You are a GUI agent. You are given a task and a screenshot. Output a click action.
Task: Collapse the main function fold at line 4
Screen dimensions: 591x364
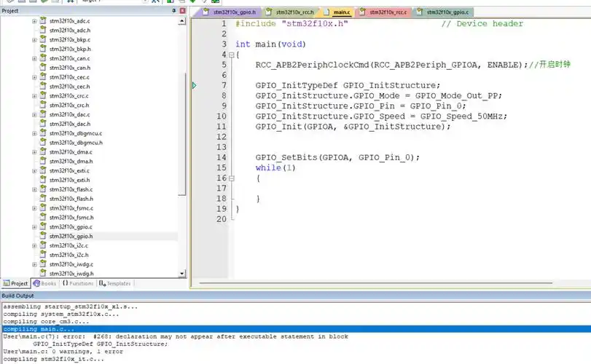tap(232, 55)
